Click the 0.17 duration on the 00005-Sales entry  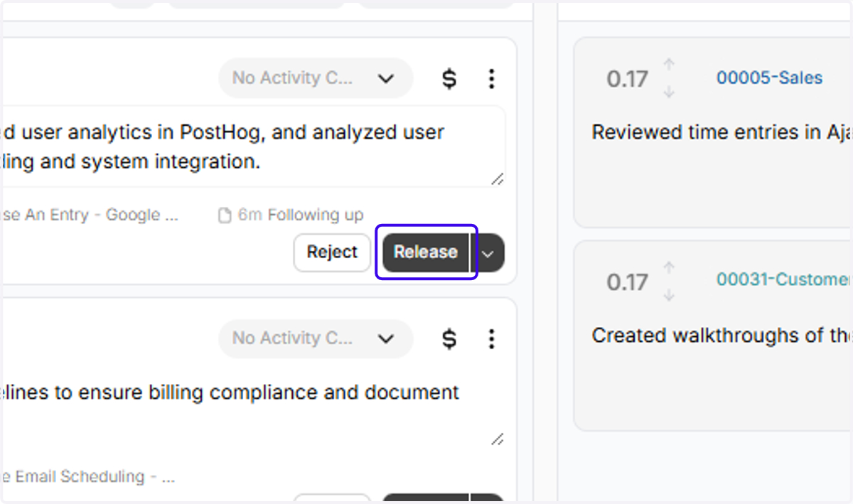[x=627, y=79]
